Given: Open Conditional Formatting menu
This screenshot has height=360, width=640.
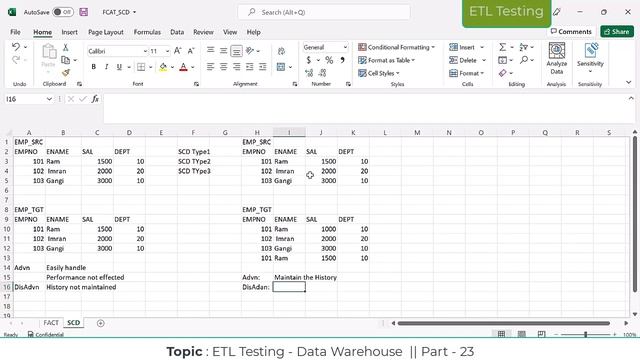Looking at the screenshot, I should tap(396, 47).
